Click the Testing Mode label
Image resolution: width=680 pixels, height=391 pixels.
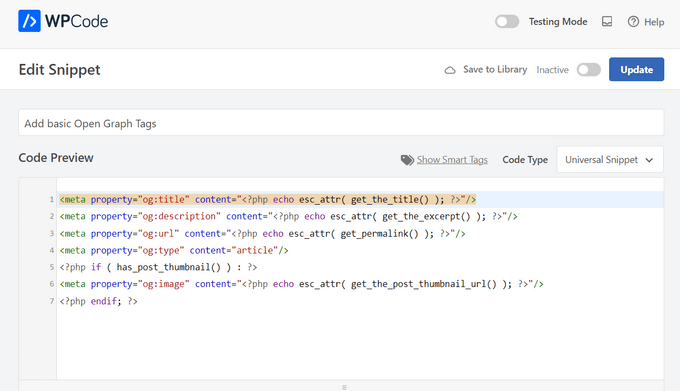[x=558, y=21]
